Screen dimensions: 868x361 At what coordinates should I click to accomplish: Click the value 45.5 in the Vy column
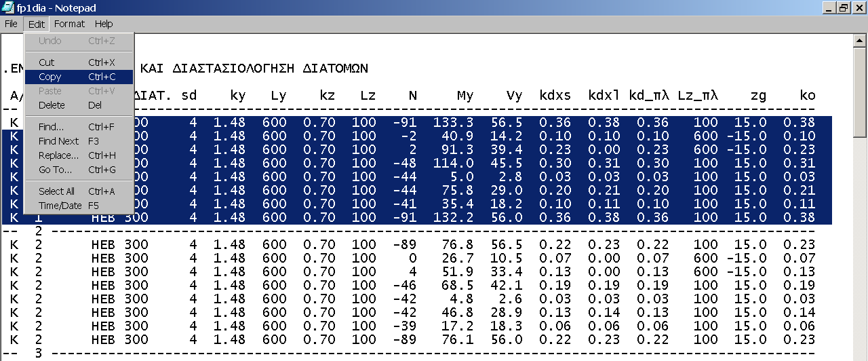click(507, 164)
